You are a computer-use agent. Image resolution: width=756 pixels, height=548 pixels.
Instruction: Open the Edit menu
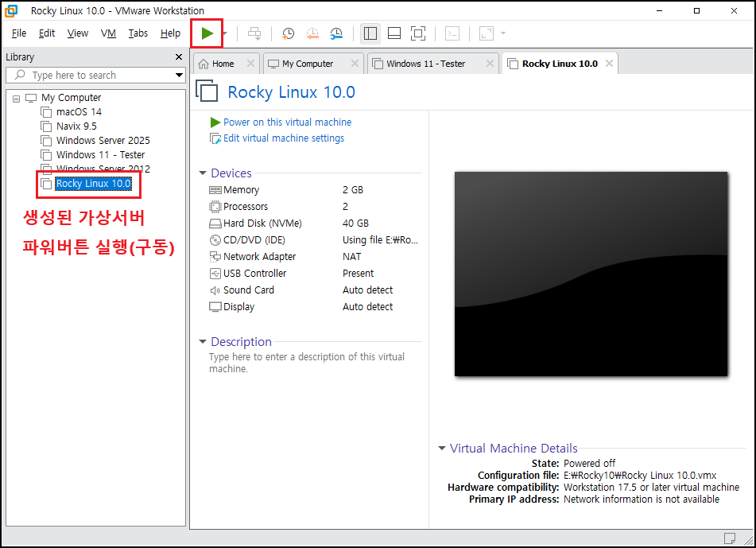47,33
